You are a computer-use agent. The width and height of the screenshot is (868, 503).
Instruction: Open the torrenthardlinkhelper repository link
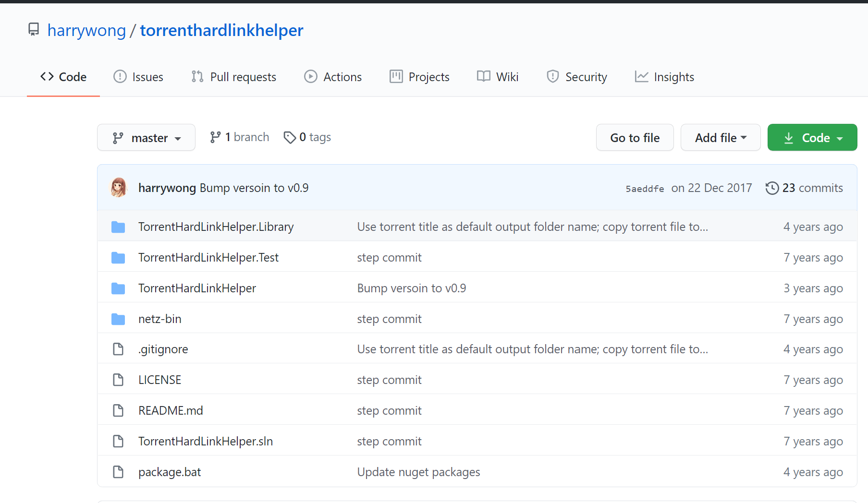pyautogui.click(x=221, y=30)
